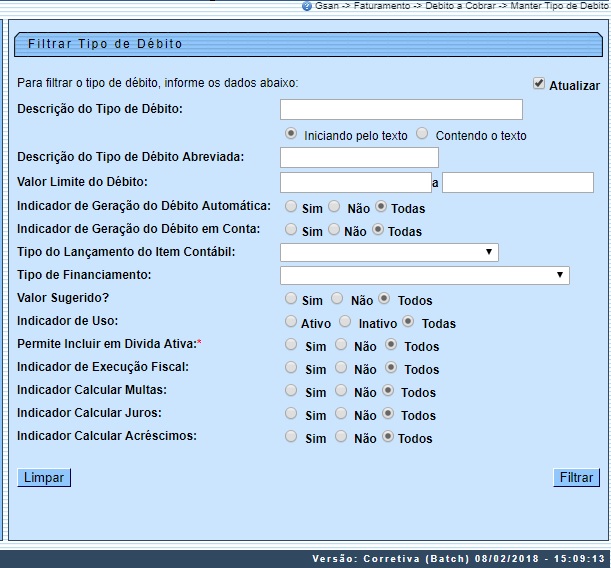Click the Limpar button
The height and width of the screenshot is (568, 611).
point(44,478)
